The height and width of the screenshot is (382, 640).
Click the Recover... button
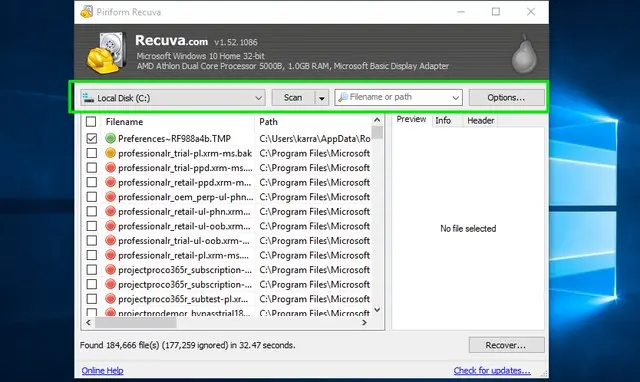(506, 345)
